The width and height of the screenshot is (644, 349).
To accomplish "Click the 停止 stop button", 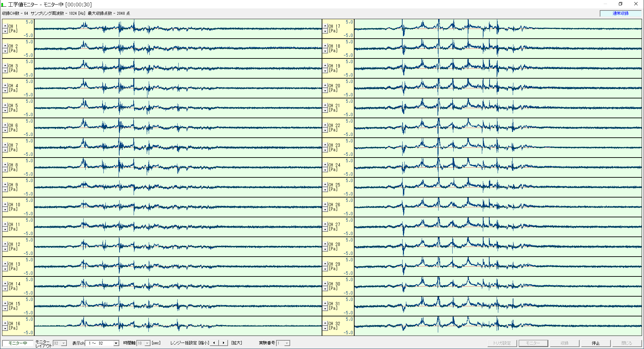I will coord(595,343).
